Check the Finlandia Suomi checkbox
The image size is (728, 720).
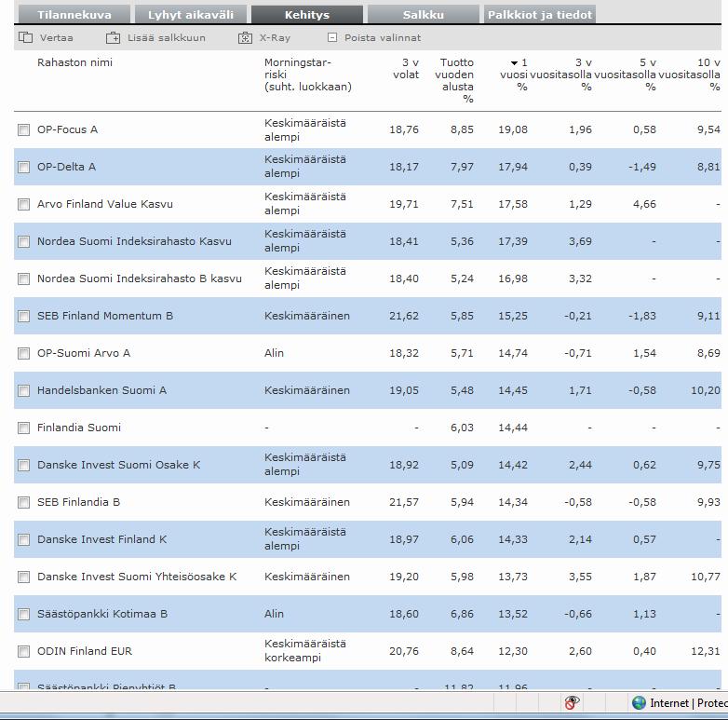pyautogui.click(x=23, y=428)
